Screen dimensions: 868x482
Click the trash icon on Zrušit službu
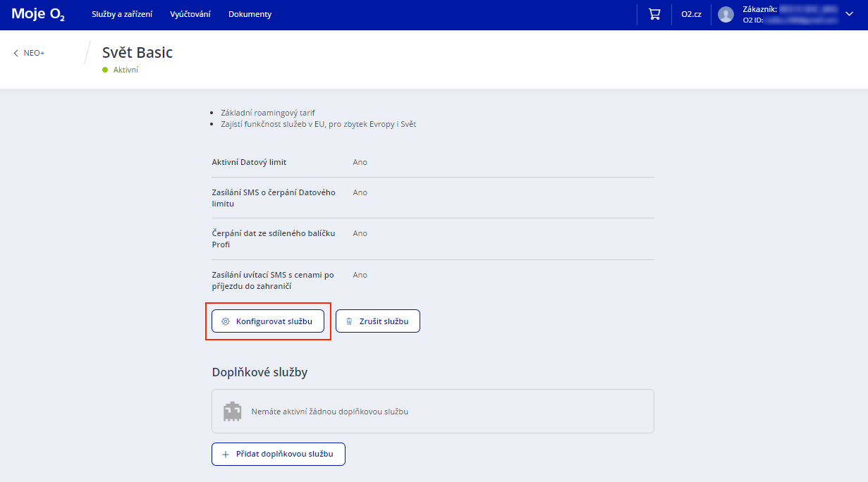coord(349,321)
